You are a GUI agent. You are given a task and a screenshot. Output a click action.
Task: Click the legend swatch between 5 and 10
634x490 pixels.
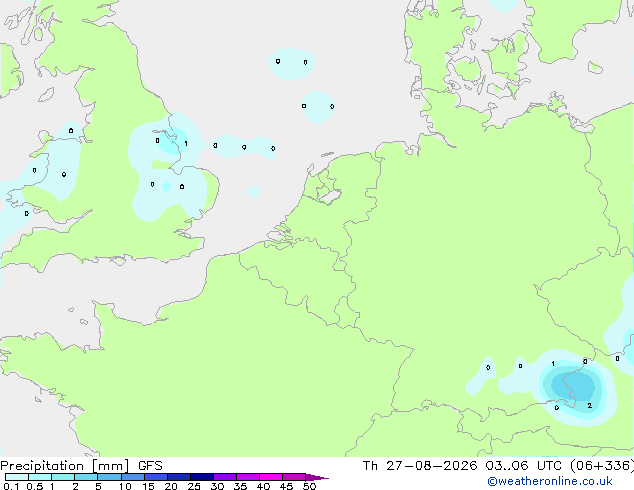pos(109,477)
